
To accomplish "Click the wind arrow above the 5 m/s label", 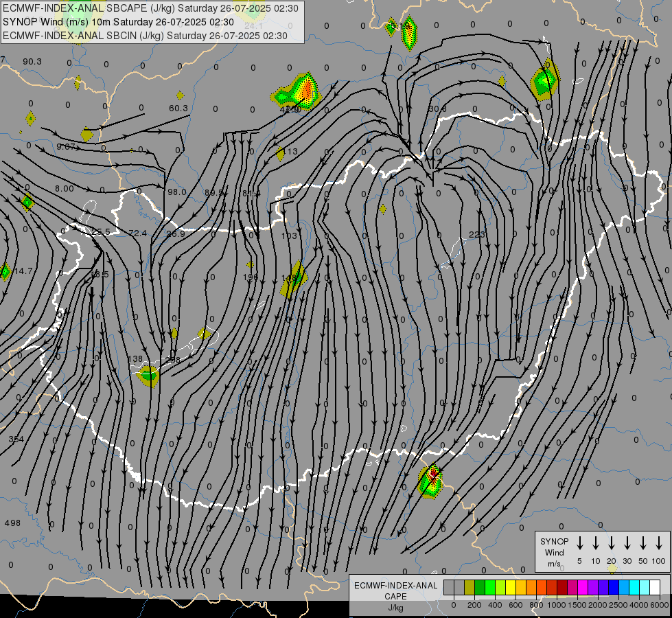I will (579, 543).
